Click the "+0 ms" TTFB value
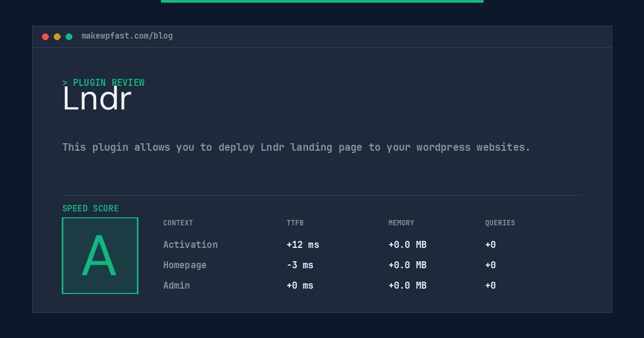This screenshot has height=338, width=644. click(x=300, y=285)
